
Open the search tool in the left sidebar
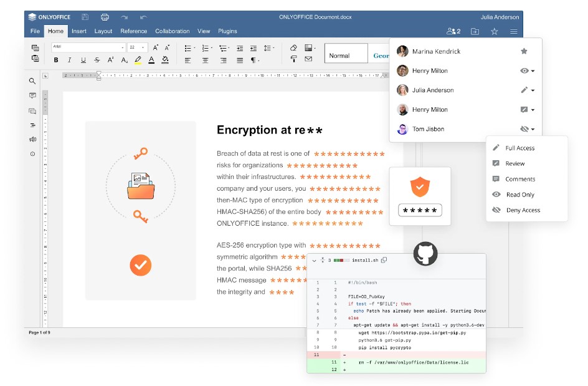(32, 80)
